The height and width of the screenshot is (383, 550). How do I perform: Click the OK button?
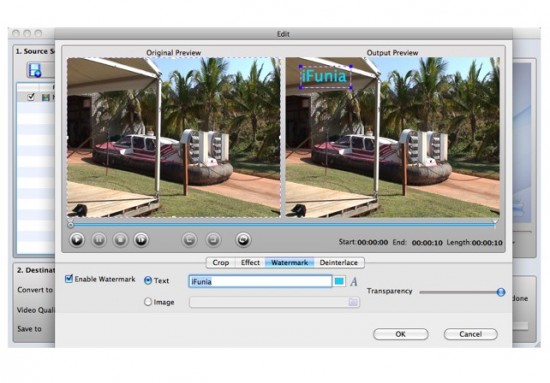(401, 334)
